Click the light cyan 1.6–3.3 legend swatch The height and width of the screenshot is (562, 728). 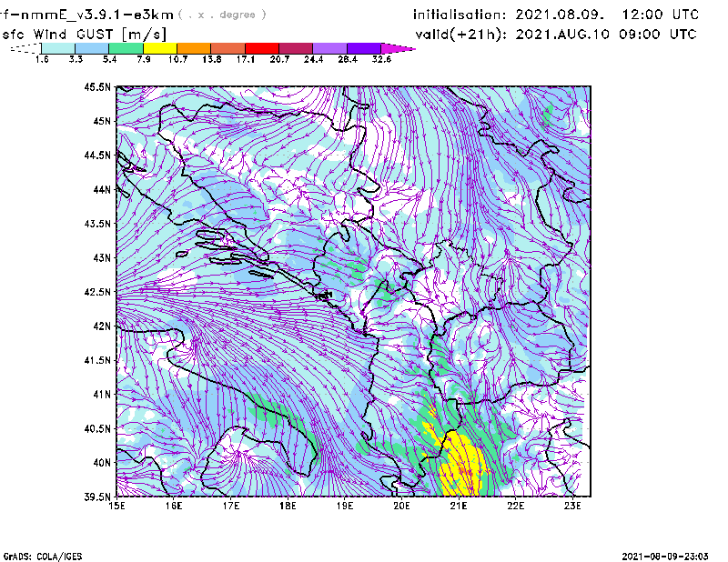pos(58,48)
